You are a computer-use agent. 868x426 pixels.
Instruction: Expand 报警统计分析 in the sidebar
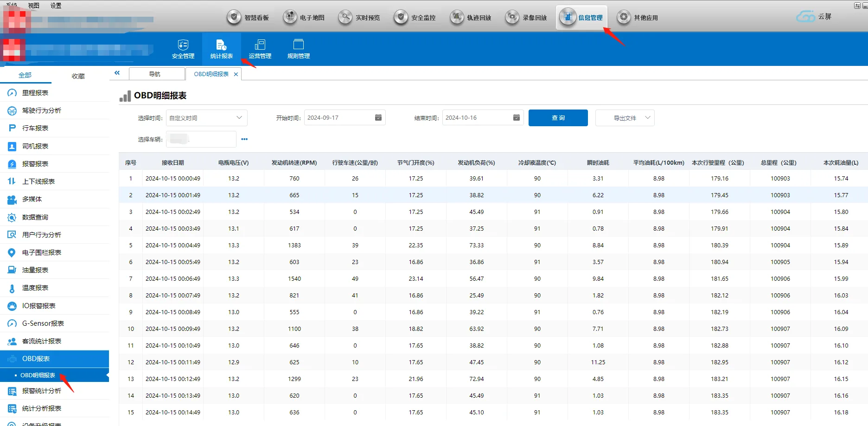tap(55, 391)
